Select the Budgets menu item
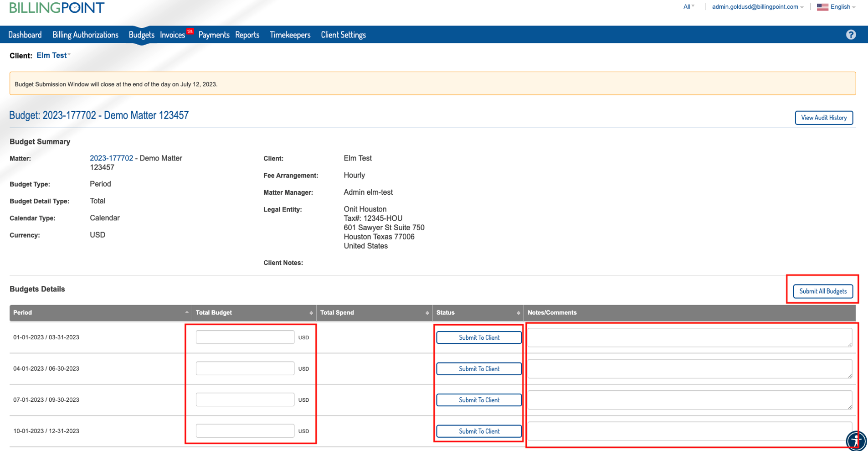Screen dimensions: 868x451 click(x=141, y=35)
